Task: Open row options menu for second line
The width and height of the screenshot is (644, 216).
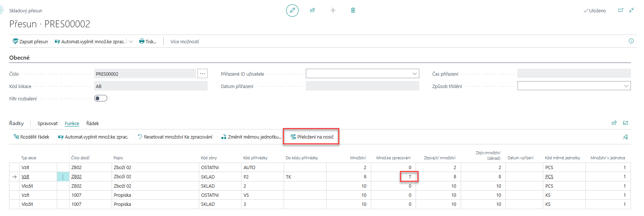Action: point(63,177)
